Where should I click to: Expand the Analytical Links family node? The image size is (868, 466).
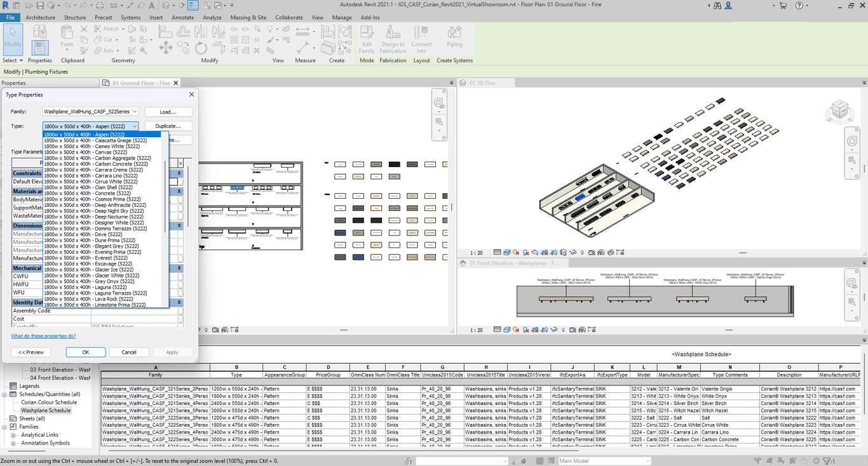[13, 435]
